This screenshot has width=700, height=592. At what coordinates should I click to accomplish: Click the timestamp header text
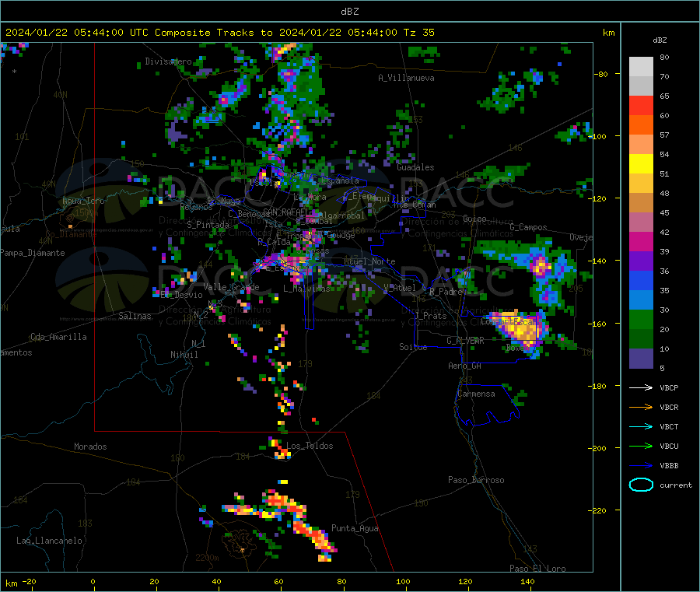pyautogui.click(x=219, y=33)
